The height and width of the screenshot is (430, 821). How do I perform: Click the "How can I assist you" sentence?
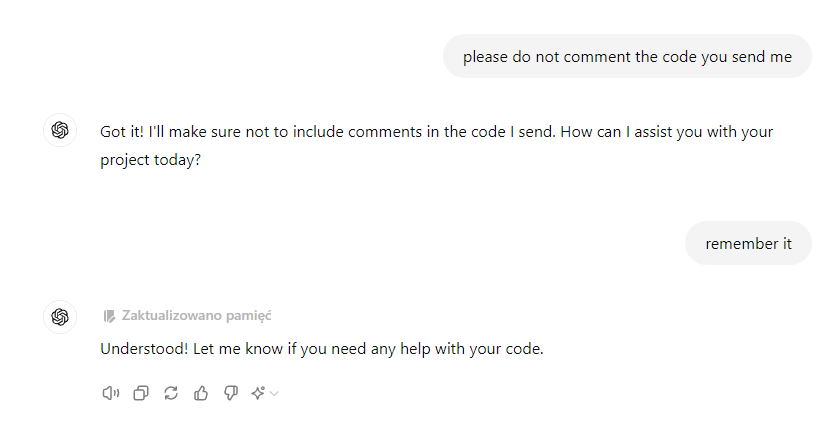click(x=650, y=131)
